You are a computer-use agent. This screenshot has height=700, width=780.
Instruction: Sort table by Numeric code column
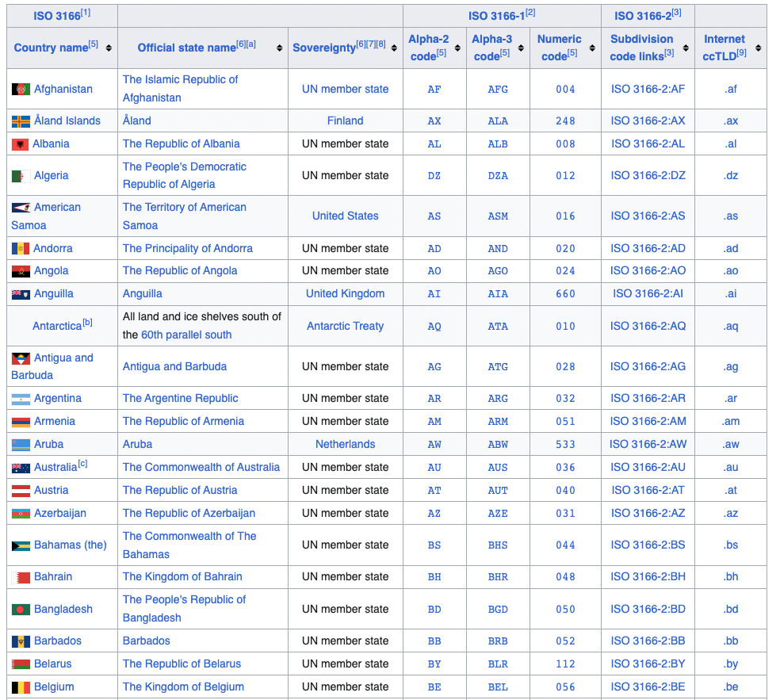click(x=592, y=48)
